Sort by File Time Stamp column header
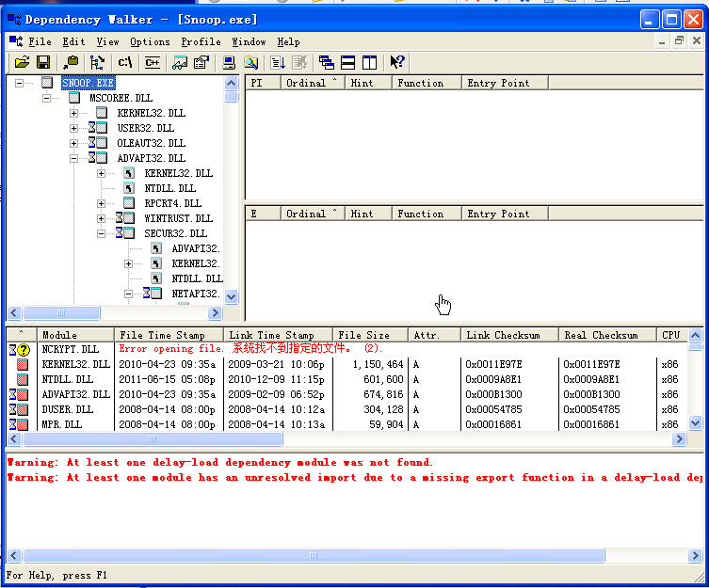709x588 pixels. [x=169, y=335]
